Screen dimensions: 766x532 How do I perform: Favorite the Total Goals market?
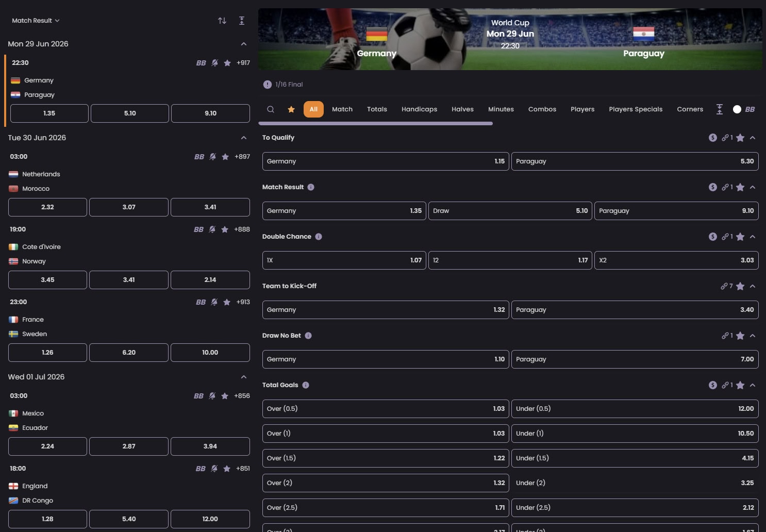[x=740, y=385]
